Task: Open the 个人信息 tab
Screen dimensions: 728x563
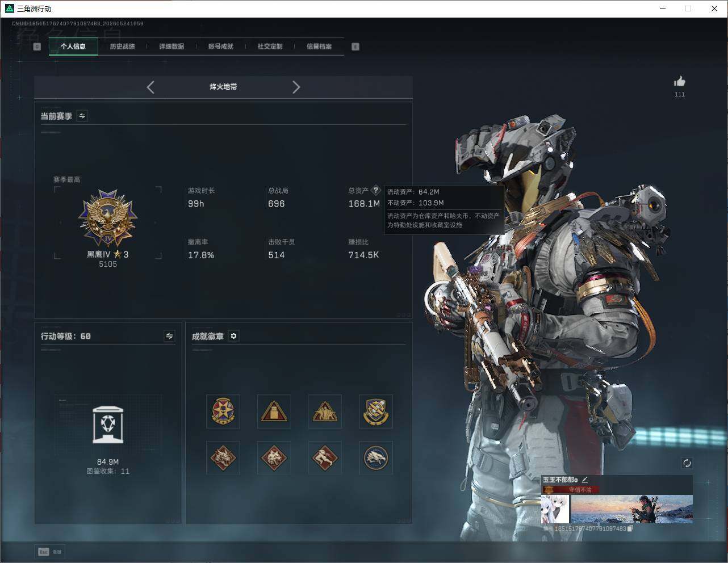Action: tap(73, 47)
